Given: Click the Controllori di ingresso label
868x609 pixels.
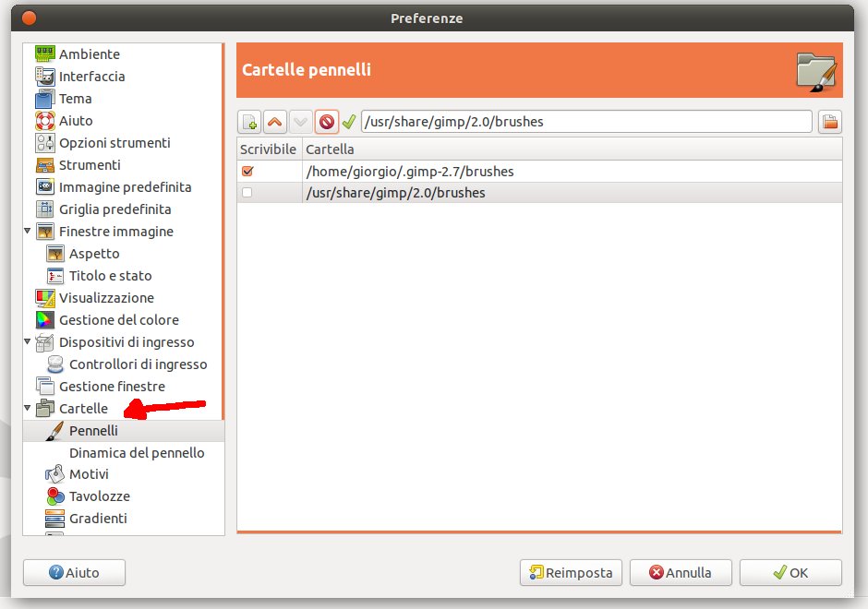Looking at the screenshot, I should point(138,364).
